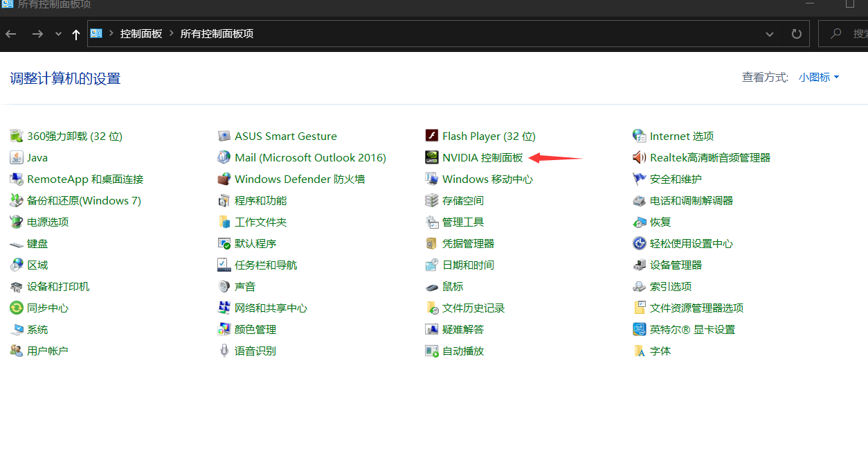This screenshot has width=868, height=449.
Task: Go back with the Back arrow
Action: pos(11,33)
